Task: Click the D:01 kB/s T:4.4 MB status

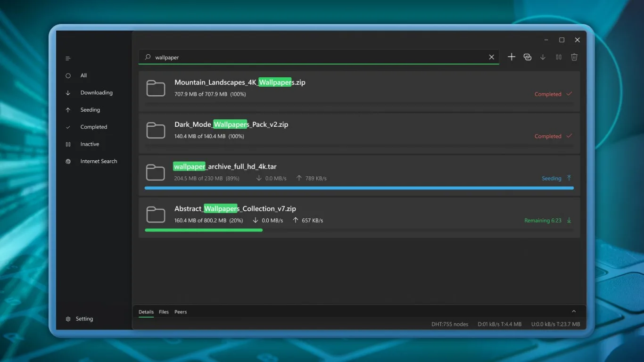Action: (500, 324)
